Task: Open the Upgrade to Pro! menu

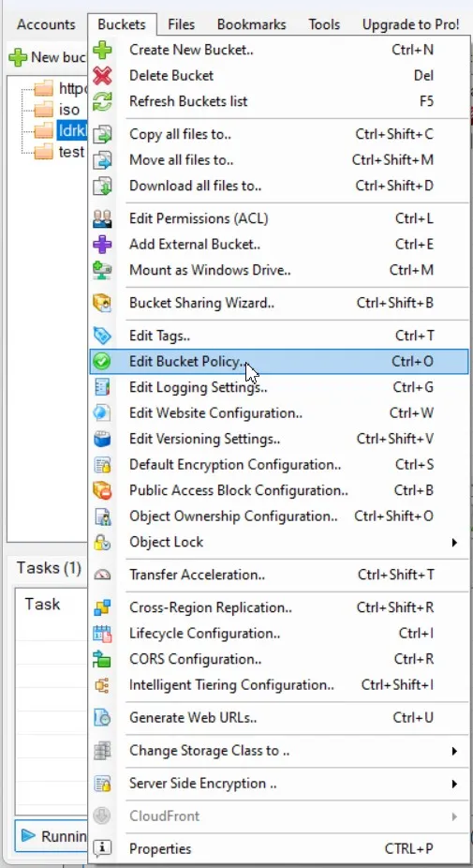Action: [x=411, y=24]
